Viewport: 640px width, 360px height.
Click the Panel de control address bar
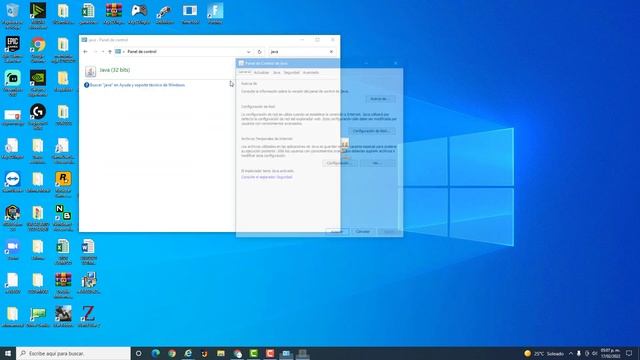(x=184, y=52)
